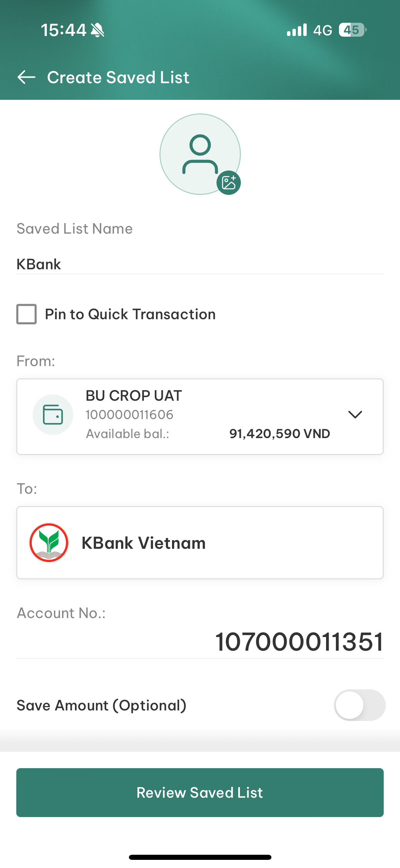Tap the profile avatar placeholder

[200, 154]
